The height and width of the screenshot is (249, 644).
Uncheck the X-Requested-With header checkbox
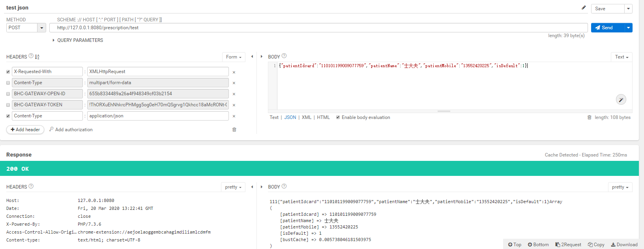pos(8,72)
